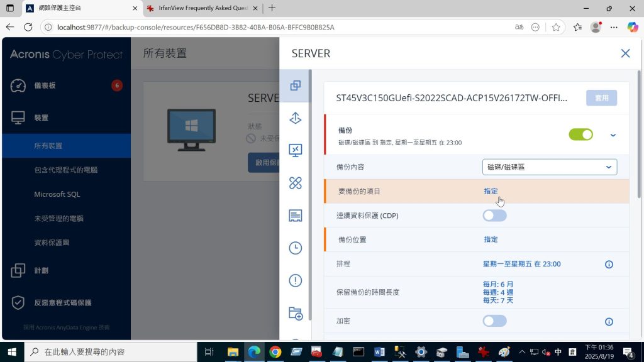Viewport: 644px width, 362px height.
Task: Click the 星期一至星期五 在 23:00 schedule link
Action: (x=521, y=264)
